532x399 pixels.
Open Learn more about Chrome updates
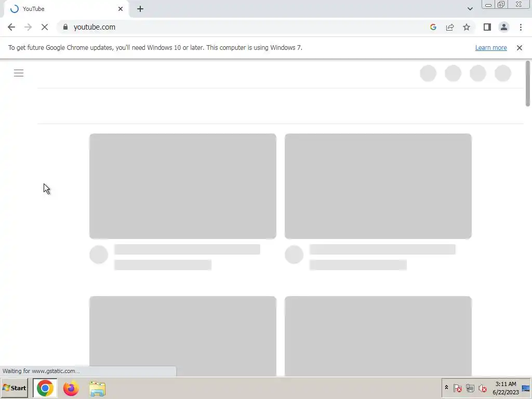pos(491,48)
